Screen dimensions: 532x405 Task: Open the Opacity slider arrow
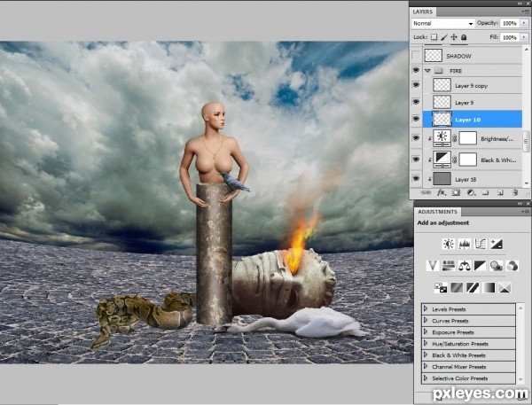(x=524, y=23)
